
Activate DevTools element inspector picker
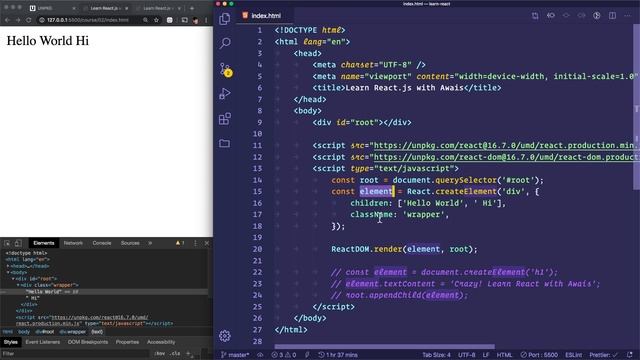pyautogui.click(x=7, y=243)
